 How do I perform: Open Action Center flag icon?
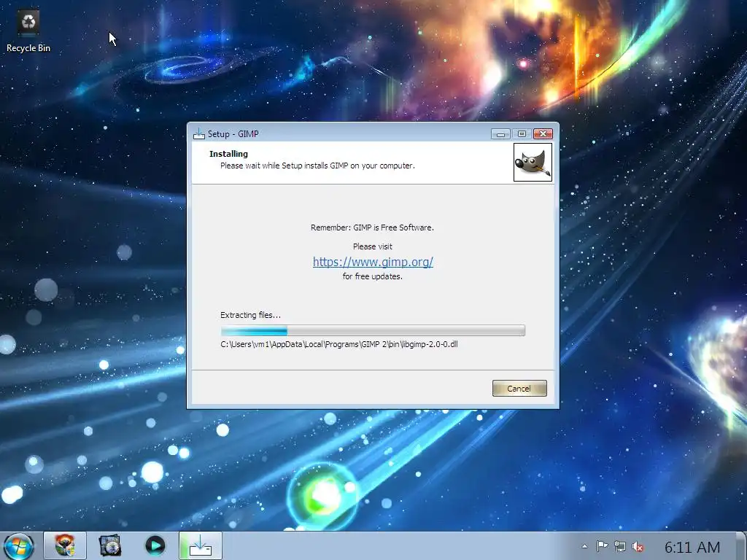602,547
